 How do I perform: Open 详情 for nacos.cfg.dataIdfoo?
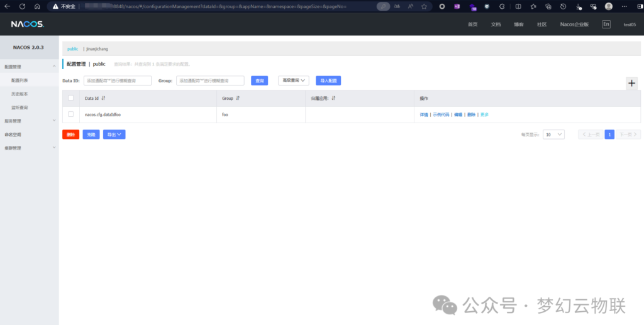pyautogui.click(x=424, y=115)
